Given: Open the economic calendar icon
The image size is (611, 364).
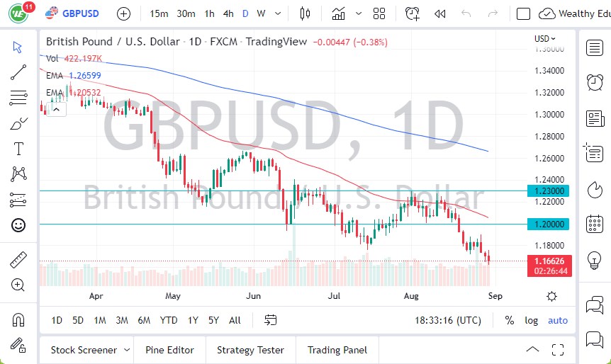Looking at the screenshot, I should coord(595,224).
